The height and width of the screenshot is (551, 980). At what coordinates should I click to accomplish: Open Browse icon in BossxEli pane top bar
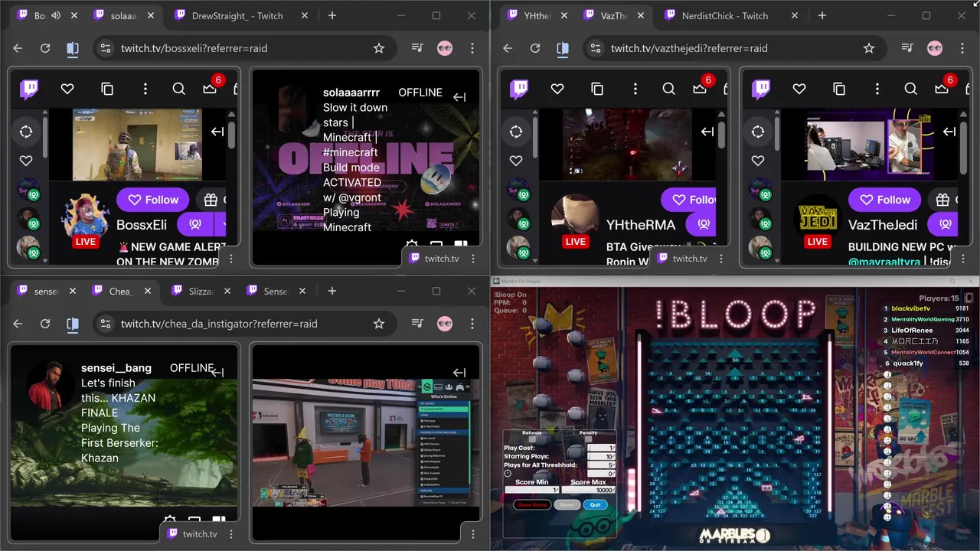click(107, 89)
